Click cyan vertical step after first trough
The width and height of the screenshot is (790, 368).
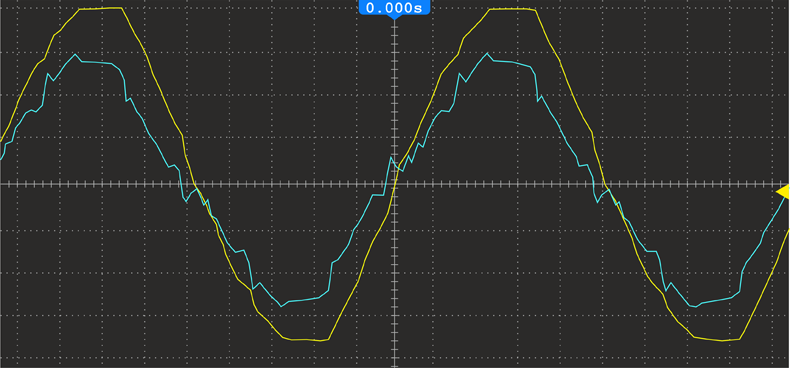coord(331,276)
